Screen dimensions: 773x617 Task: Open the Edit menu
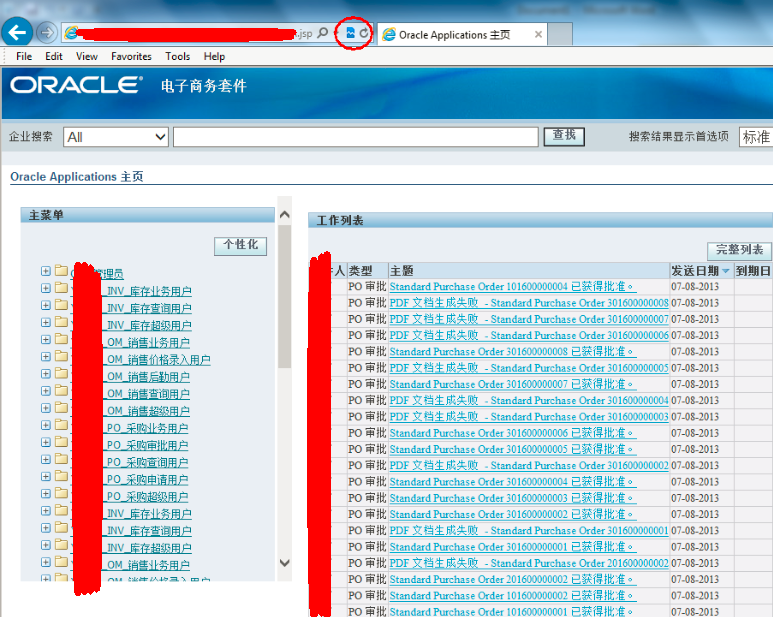[x=54, y=56]
